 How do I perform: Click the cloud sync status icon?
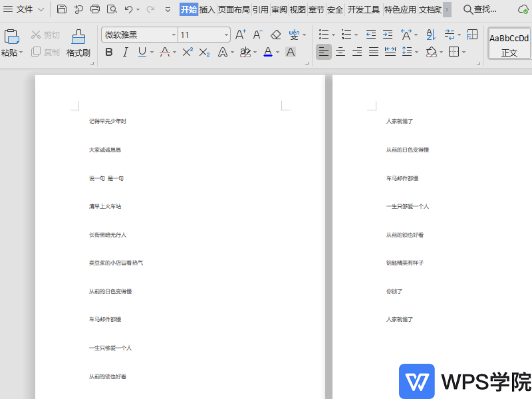tap(523, 9)
